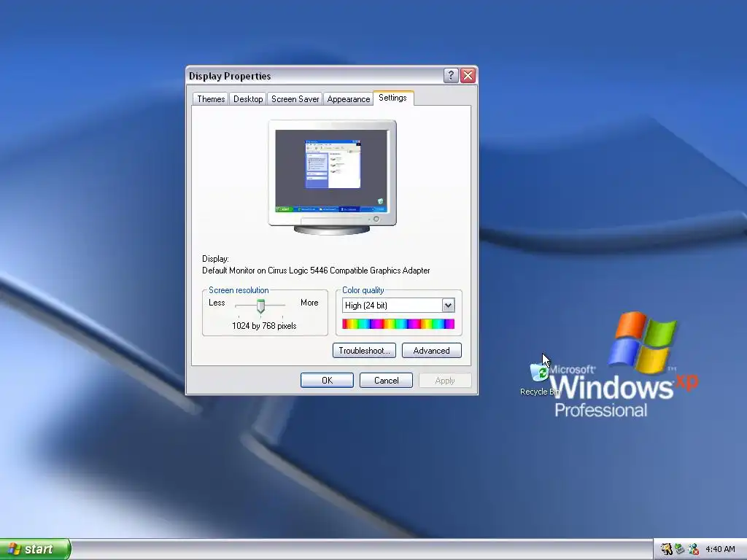Viewport: 747px width, 560px height.
Task: Click the Windows Messenger tray icon
Action: [x=694, y=549]
